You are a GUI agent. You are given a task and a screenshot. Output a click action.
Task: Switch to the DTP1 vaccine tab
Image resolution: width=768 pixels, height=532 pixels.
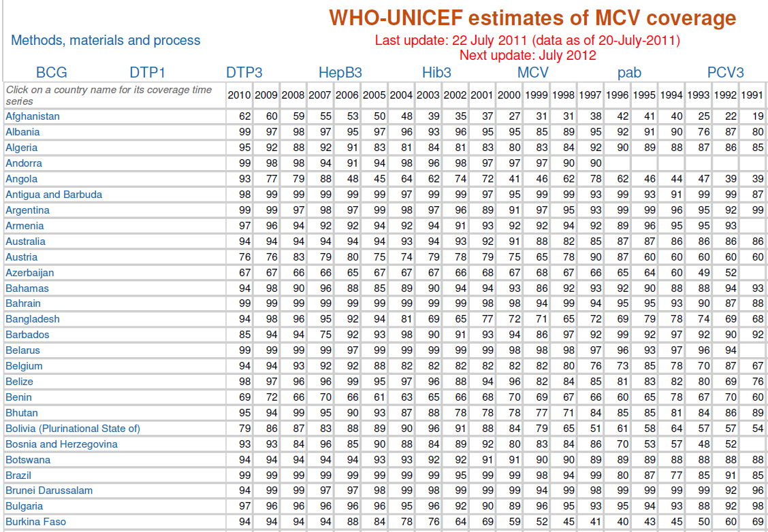click(148, 72)
